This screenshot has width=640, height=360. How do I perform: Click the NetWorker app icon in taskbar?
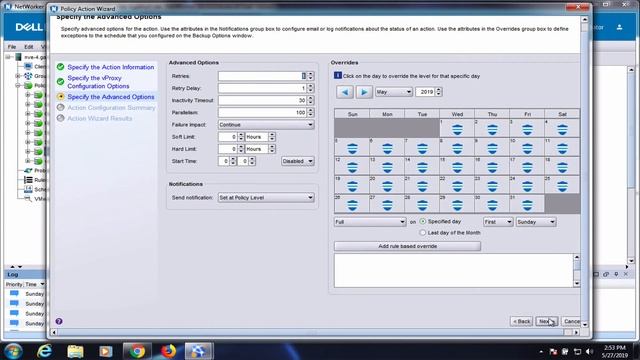point(199,351)
